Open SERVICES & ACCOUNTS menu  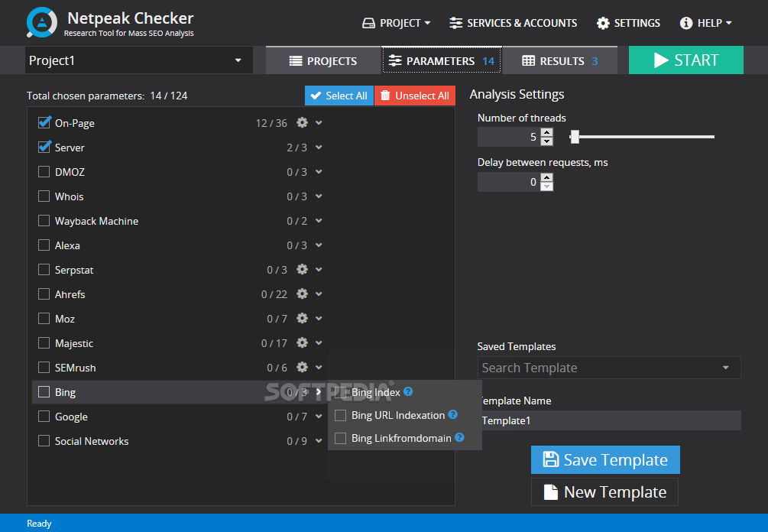coord(514,23)
